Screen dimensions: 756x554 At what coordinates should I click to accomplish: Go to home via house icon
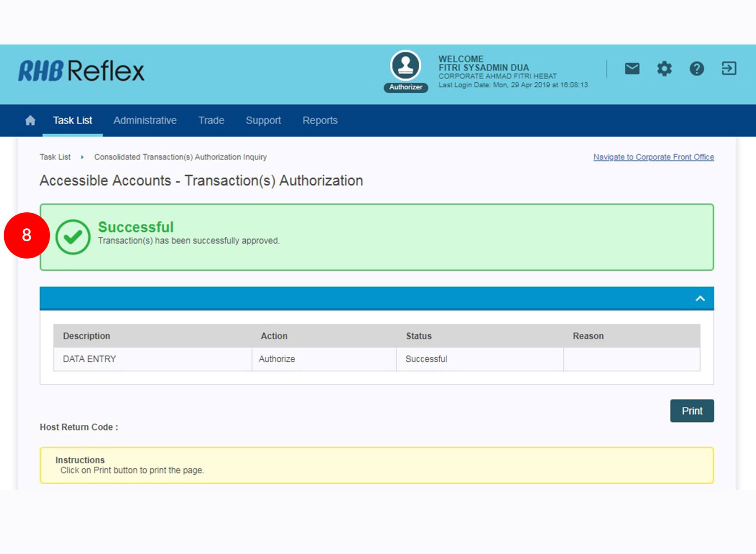point(30,120)
